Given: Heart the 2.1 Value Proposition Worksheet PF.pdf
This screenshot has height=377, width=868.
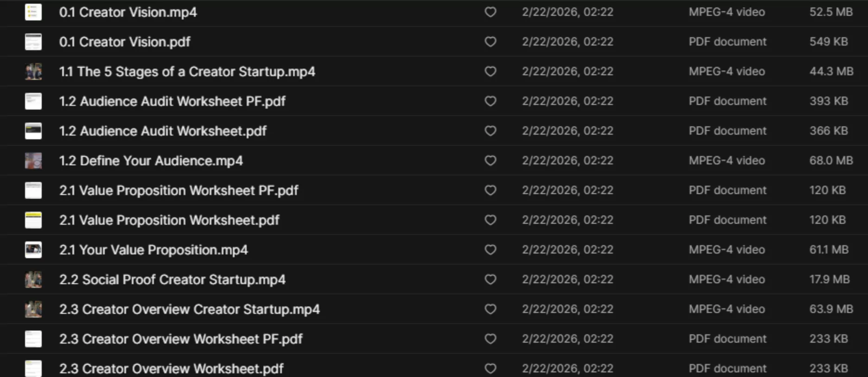Looking at the screenshot, I should point(490,190).
